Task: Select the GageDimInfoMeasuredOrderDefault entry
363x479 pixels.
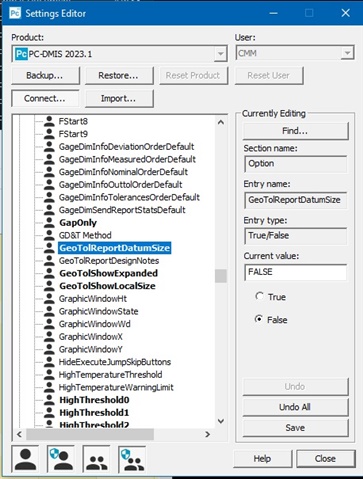Action: pyautogui.click(x=127, y=159)
